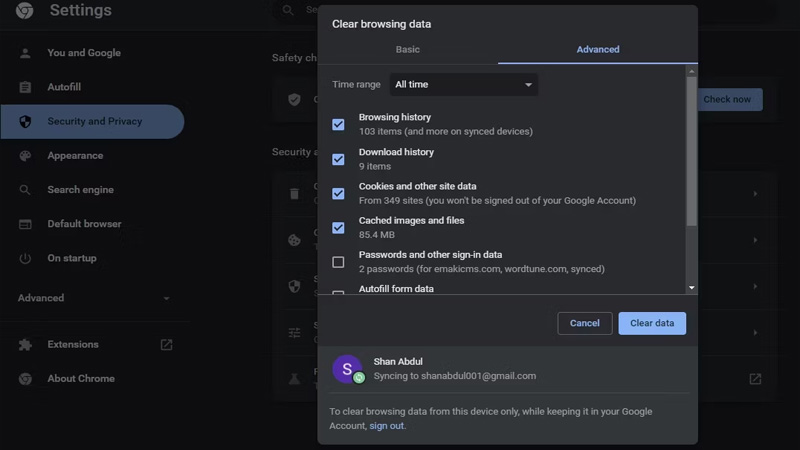Screen dimensions: 800x450
Task: Click the Security and Privacy shield icon
Action: pyautogui.click(x=26, y=121)
